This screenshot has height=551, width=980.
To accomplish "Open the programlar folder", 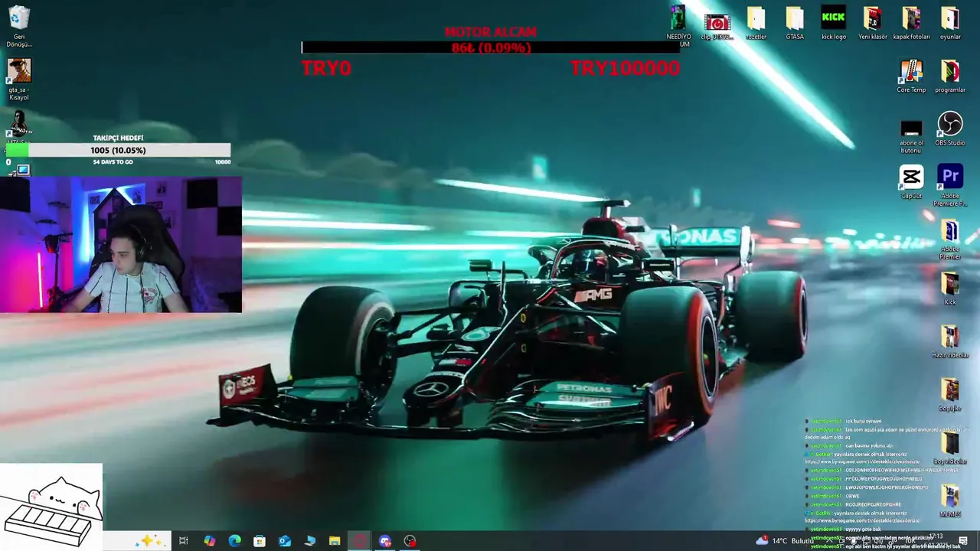I will click(950, 77).
